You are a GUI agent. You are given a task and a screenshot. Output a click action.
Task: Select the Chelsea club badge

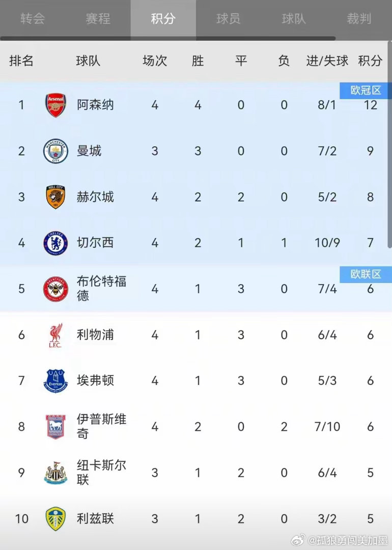[55, 243]
